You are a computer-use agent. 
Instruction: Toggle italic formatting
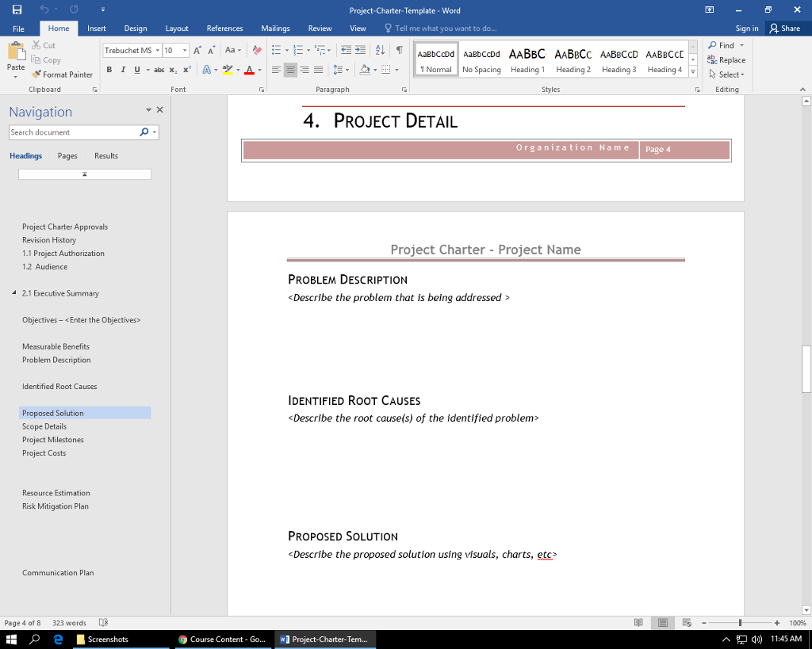click(123, 70)
